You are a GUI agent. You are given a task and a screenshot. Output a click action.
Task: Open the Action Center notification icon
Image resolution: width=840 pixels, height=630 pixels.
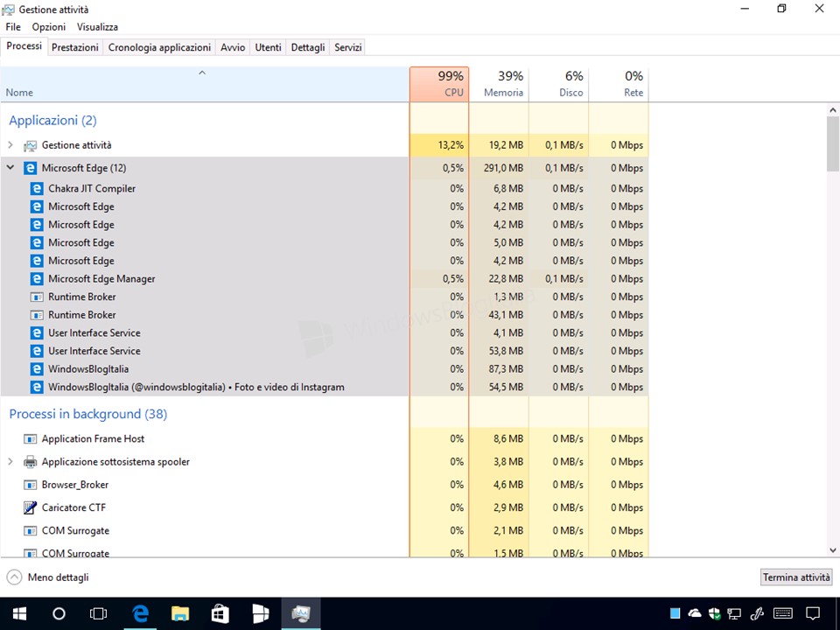(x=813, y=614)
